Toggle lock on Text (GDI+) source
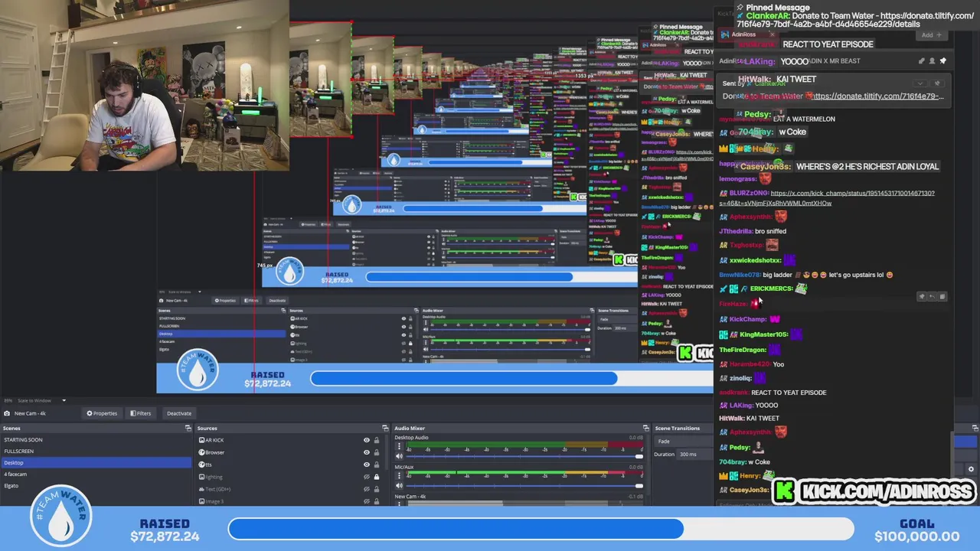 376,489
